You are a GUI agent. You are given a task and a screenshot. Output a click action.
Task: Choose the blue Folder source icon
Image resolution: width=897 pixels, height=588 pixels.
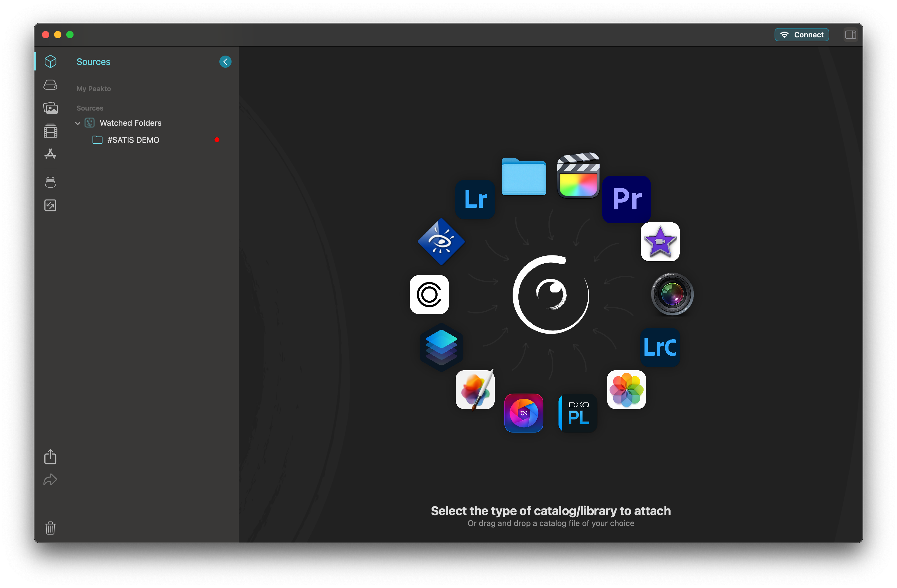(524, 176)
